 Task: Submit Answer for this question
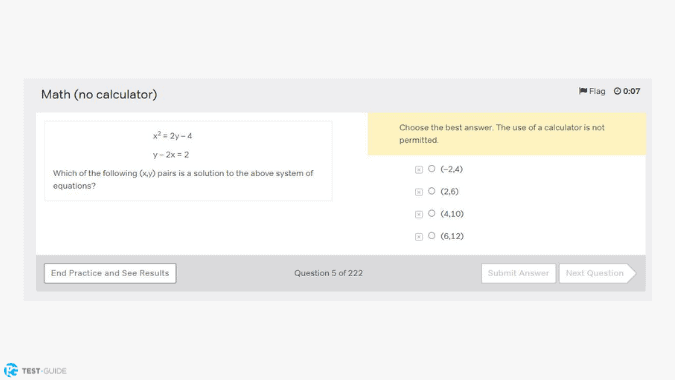tap(518, 273)
